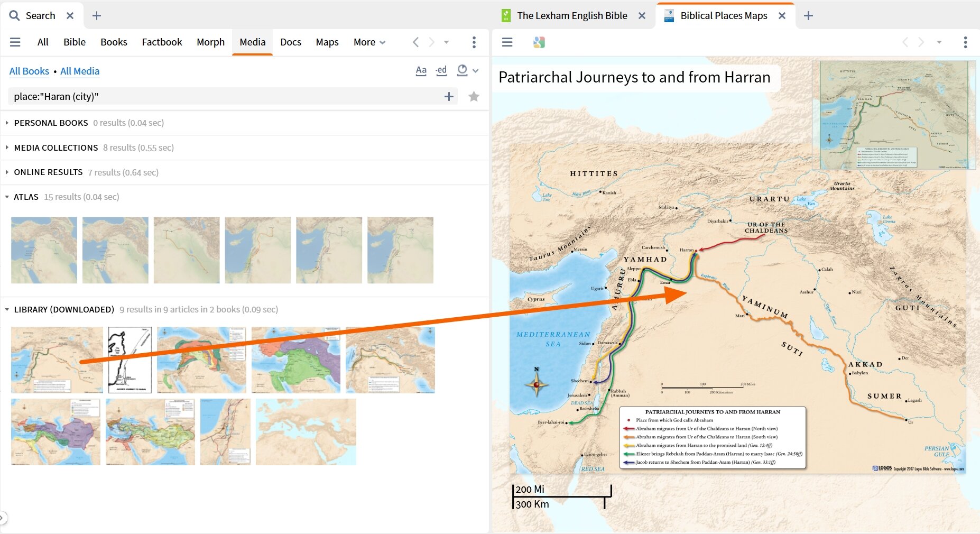Toggle match case with the Aa control

pyautogui.click(x=421, y=70)
